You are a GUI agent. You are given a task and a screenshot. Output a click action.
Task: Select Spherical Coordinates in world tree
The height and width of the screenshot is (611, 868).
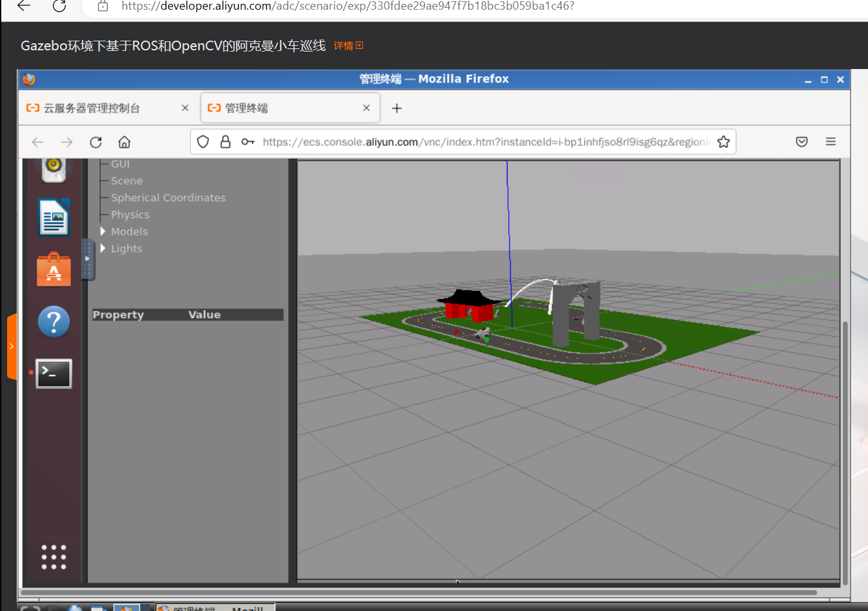tap(168, 198)
